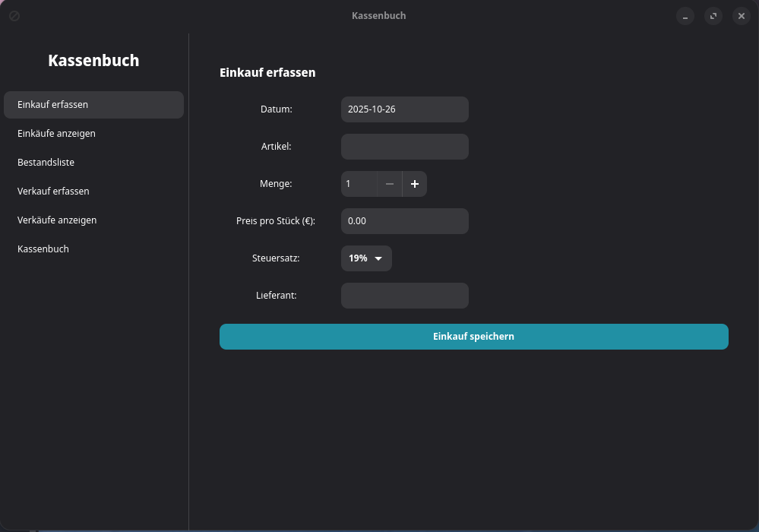Screen dimensions: 759x532
Task: Click the circular icon in top-left corner
Action: [14, 16]
